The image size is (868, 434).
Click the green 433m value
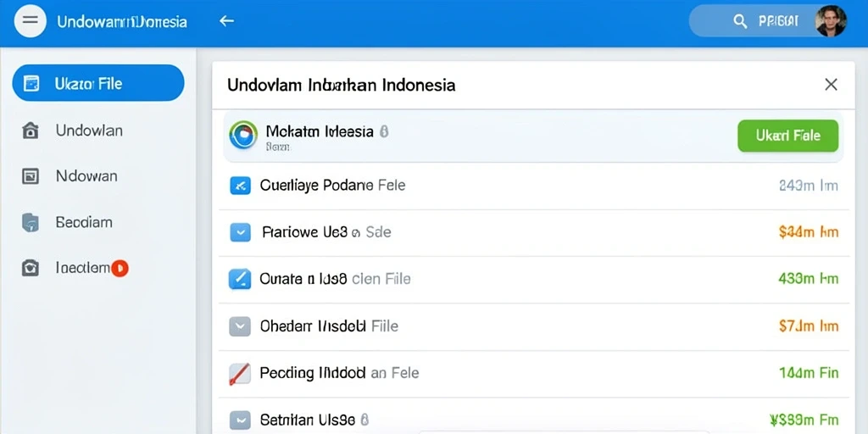tap(808, 279)
